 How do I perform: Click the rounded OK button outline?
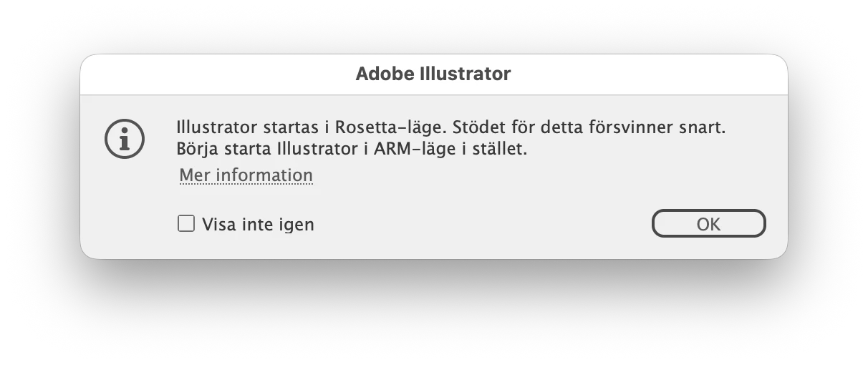708,223
